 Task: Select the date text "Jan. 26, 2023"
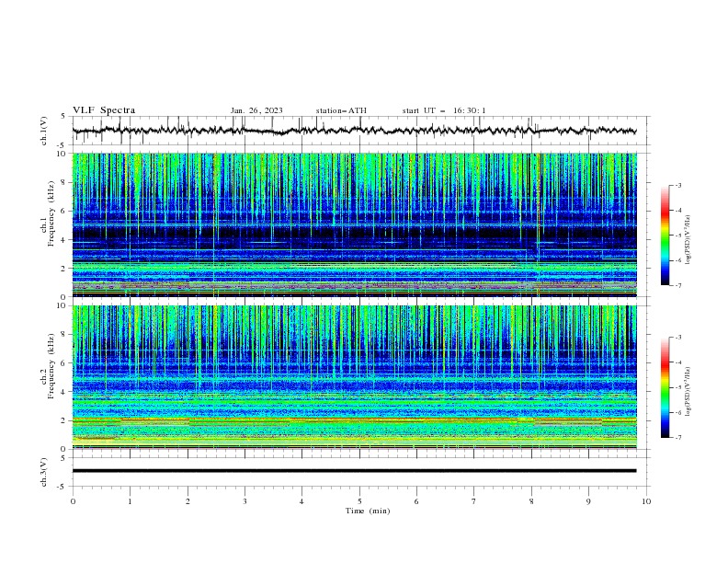coord(256,110)
